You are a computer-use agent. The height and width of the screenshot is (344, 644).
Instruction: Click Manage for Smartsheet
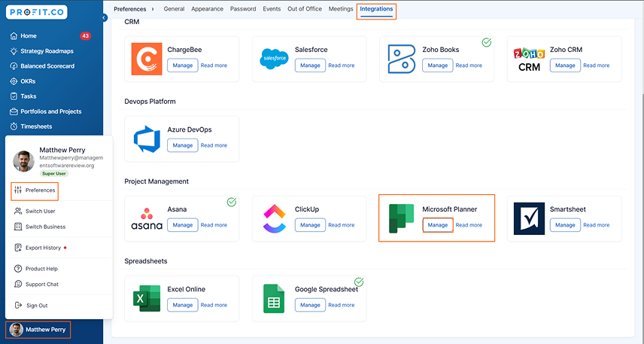565,225
